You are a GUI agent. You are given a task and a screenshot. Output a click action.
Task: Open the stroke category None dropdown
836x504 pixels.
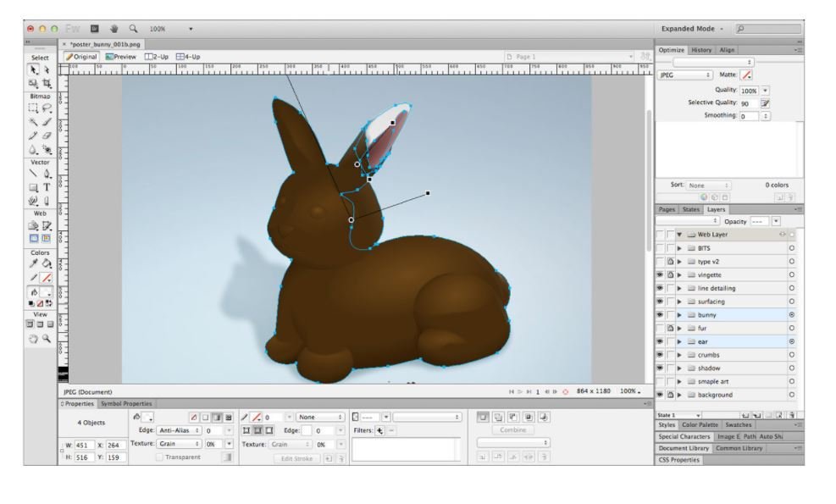click(x=320, y=417)
